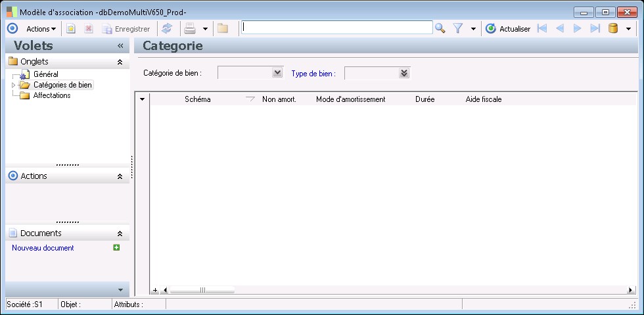
Task: Click the blue circle icon beside Actions menu
Action: 12,28
